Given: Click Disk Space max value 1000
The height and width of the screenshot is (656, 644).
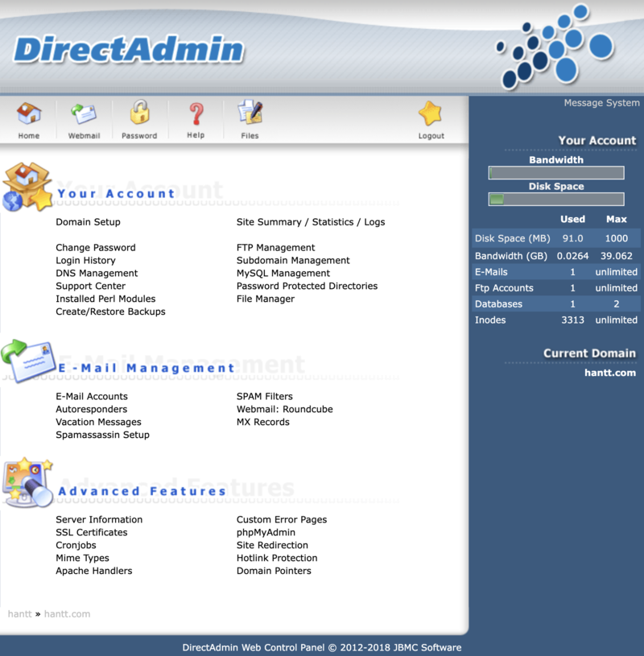Looking at the screenshot, I should (617, 238).
